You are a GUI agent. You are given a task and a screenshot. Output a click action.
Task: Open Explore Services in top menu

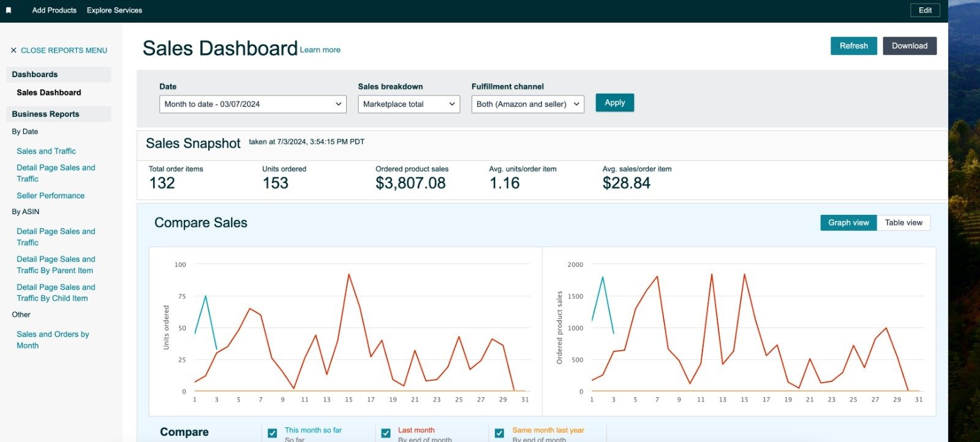tap(115, 10)
